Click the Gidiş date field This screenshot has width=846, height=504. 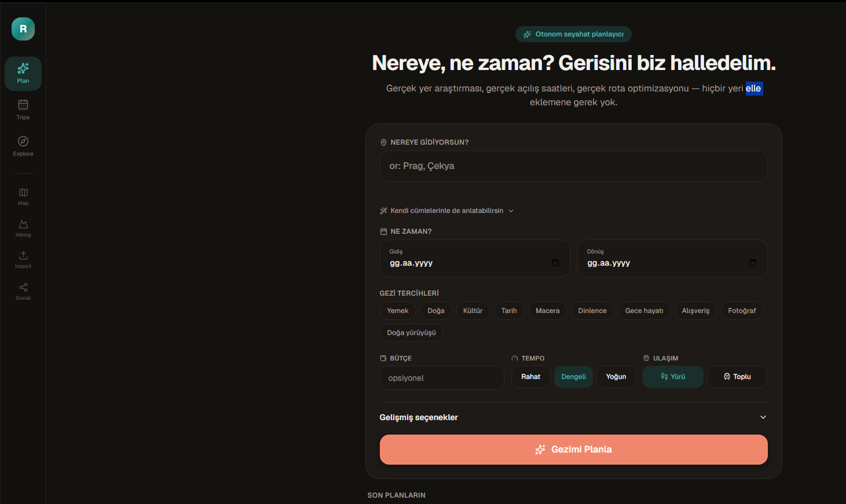coord(475,258)
